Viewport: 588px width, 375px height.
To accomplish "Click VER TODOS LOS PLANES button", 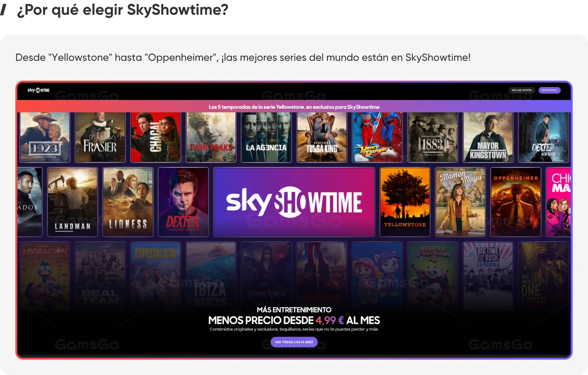I will 294,342.
